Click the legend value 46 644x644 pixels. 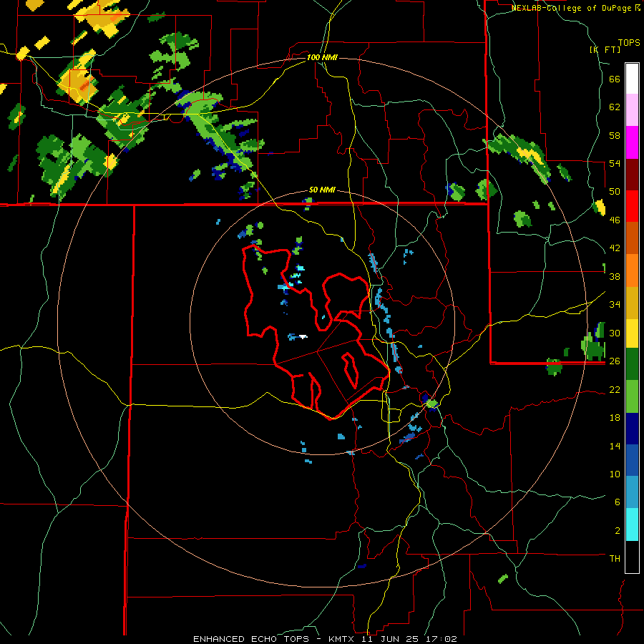(615, 220)
